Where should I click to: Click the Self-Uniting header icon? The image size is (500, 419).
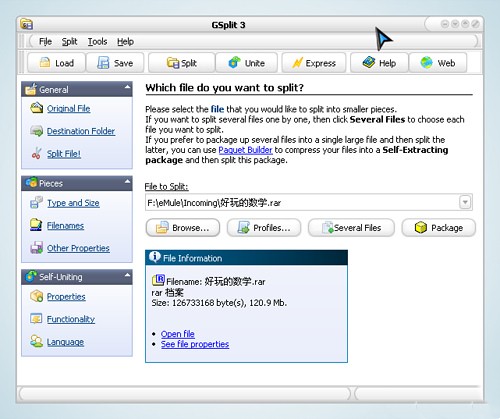tap(31, 276)
